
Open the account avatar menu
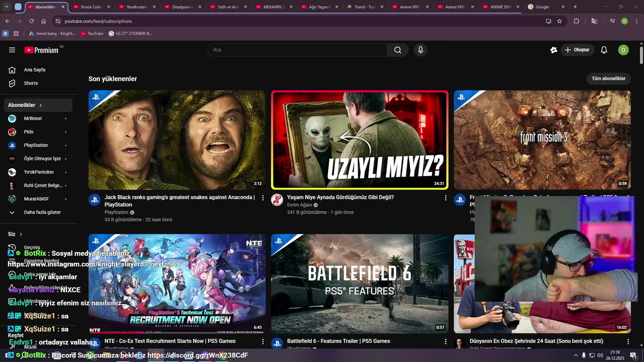click(x=623, y=50)
